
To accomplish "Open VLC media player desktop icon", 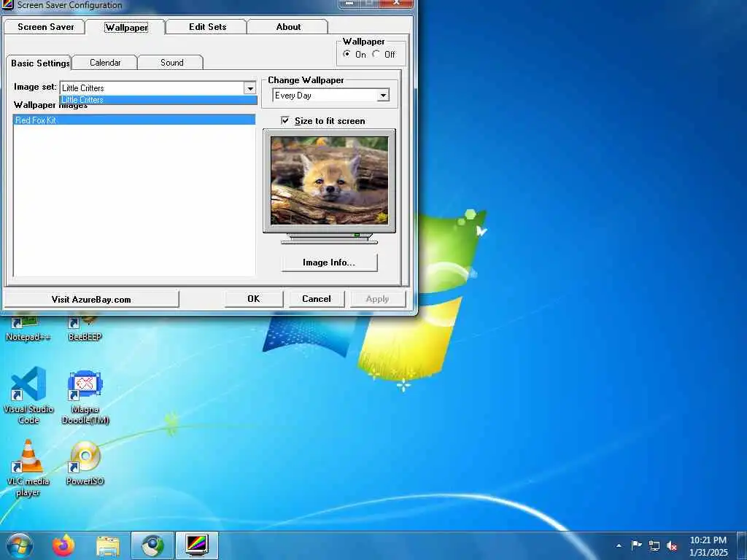I will tap(28, 468).
